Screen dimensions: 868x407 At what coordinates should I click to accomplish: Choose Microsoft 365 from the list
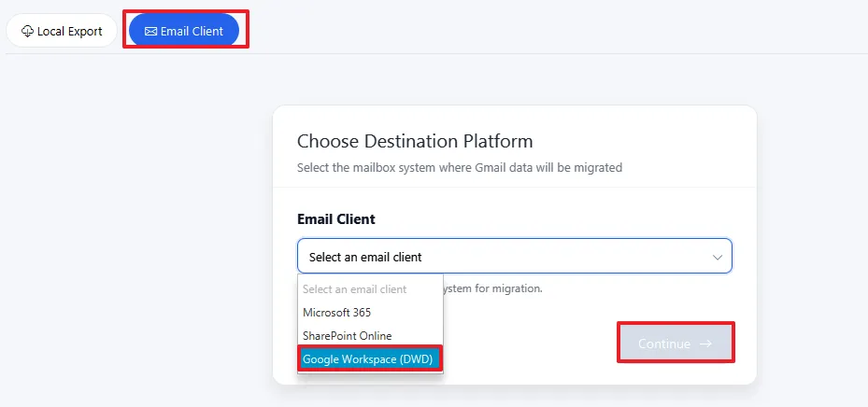370,313
